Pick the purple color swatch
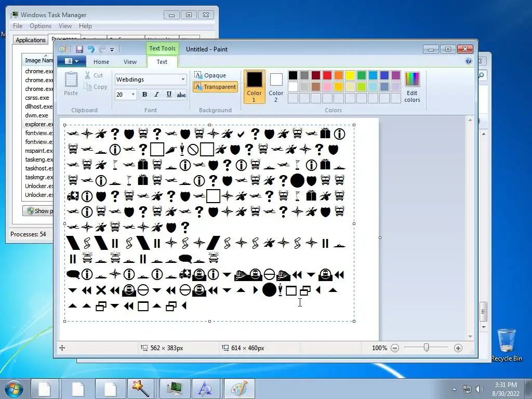Viewport: 532px width, 399px height. 395,75
